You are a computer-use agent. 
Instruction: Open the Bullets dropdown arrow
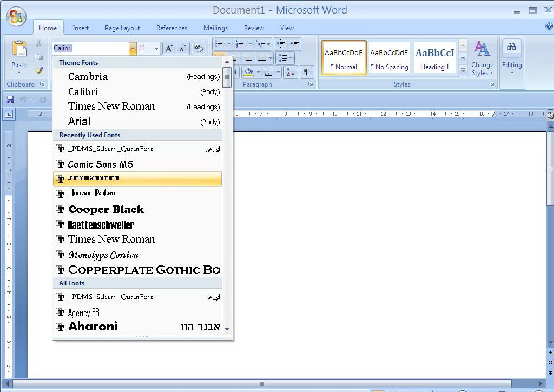point(229,44)
